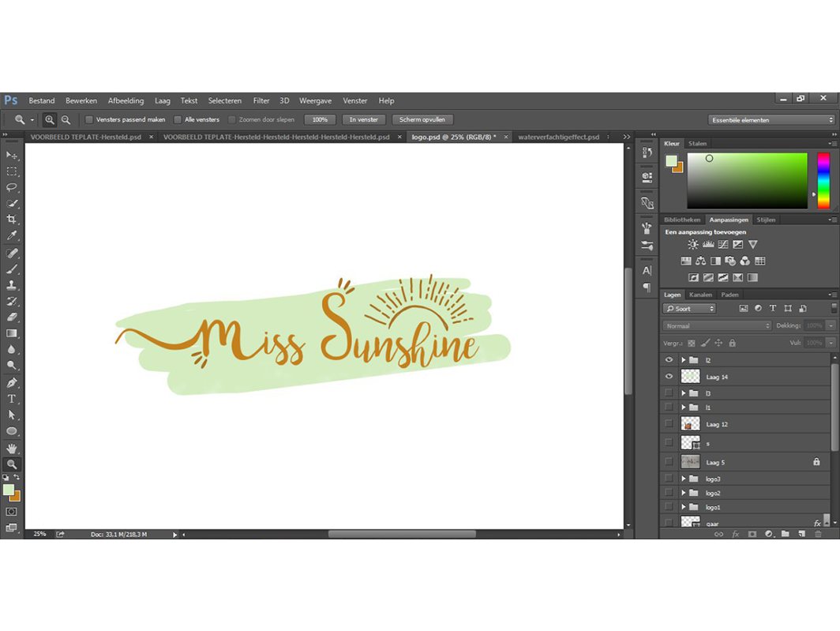Image resolution: width=840 pixels, height=631 pixels.
Task: Open the Bestand menu
Action: pos(42,101)
